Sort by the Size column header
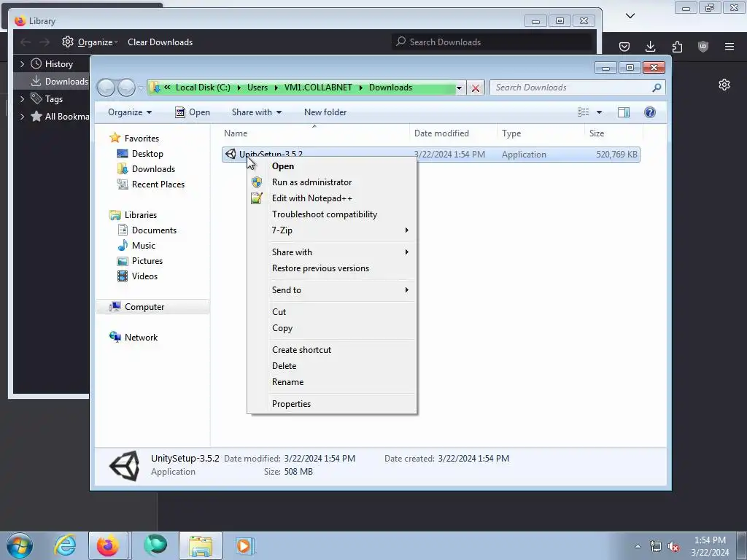The image size is (747, 560). (597, 133)
